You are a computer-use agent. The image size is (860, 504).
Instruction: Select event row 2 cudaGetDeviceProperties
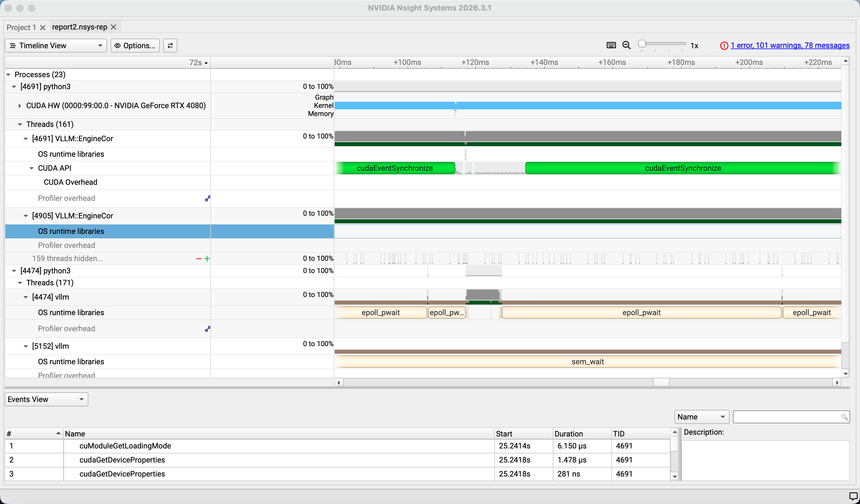(x=337, y=460)
